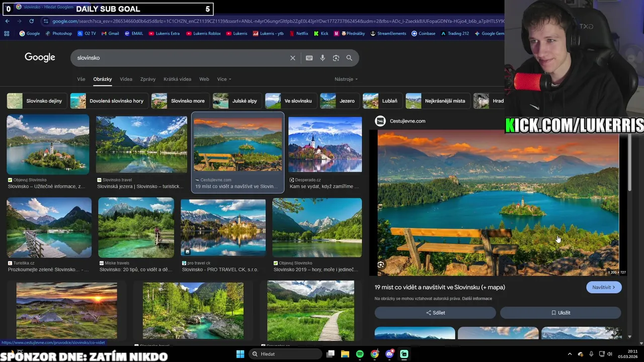Image resolution: width=644 pixels, height=362 pixels.
Task: Filter by Julské alpy chip
Action: coord(236,101)
